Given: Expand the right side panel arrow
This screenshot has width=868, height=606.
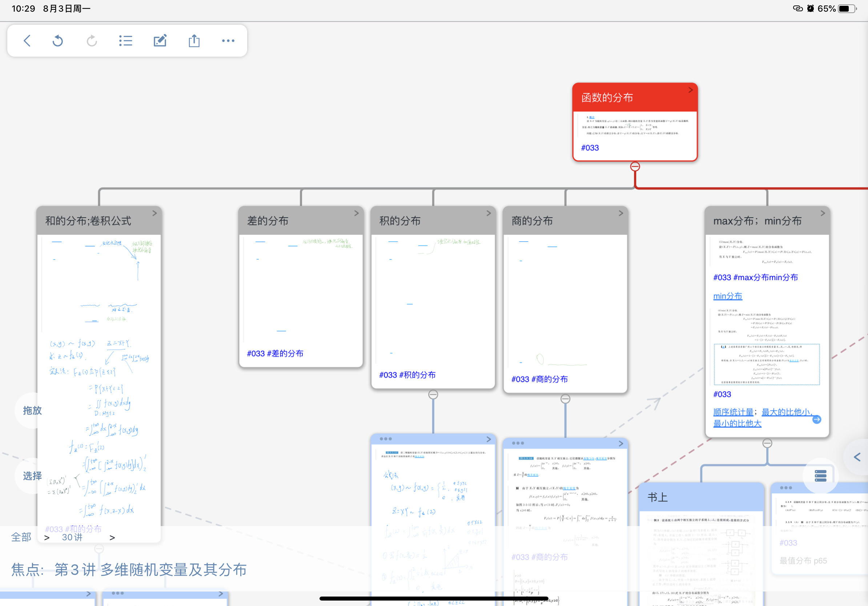Looking at the screenshot, I should (857, 457).
